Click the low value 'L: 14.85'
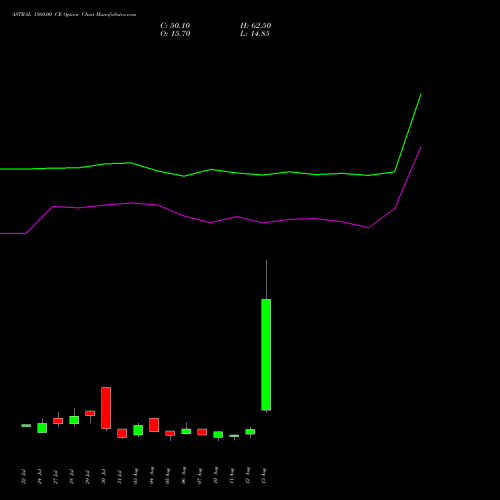 pyautogui.click(x=255, y=34)
